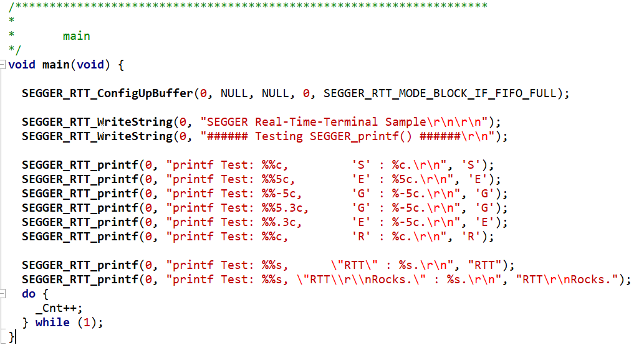Click the 'while' keyword
Viewport: 644px width, 353px height.
coord(52,322)
